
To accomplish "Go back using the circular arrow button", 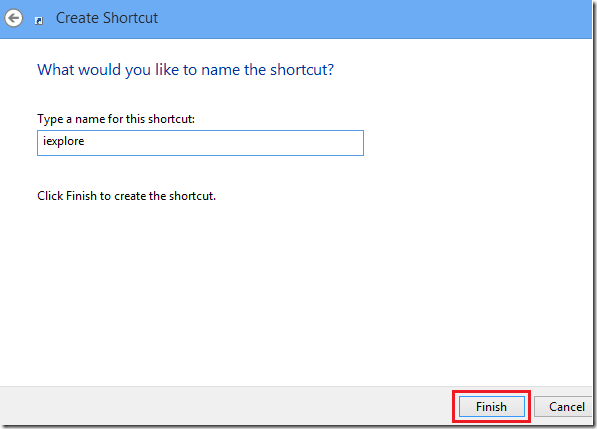I will click(14, 18).
